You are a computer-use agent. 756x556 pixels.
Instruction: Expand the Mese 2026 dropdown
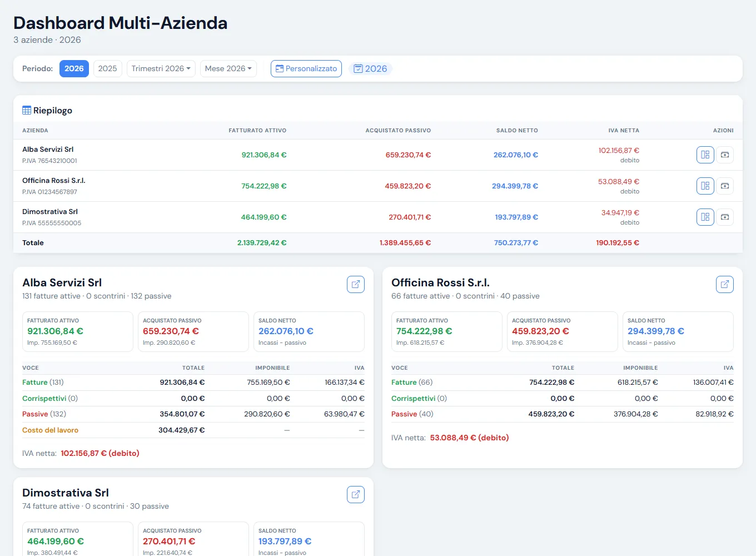[x=228, y=68]
